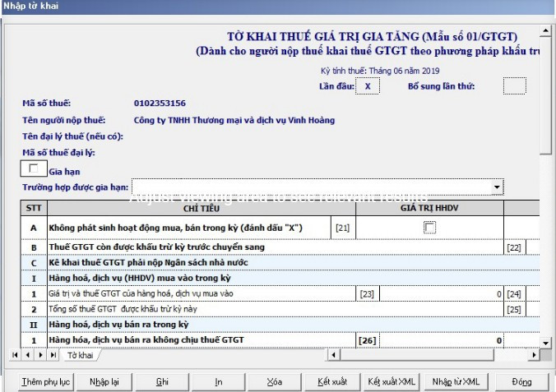Click the GIÁ TRỊ HHDV column header
556x392 pixels.
tap(429, 208)
